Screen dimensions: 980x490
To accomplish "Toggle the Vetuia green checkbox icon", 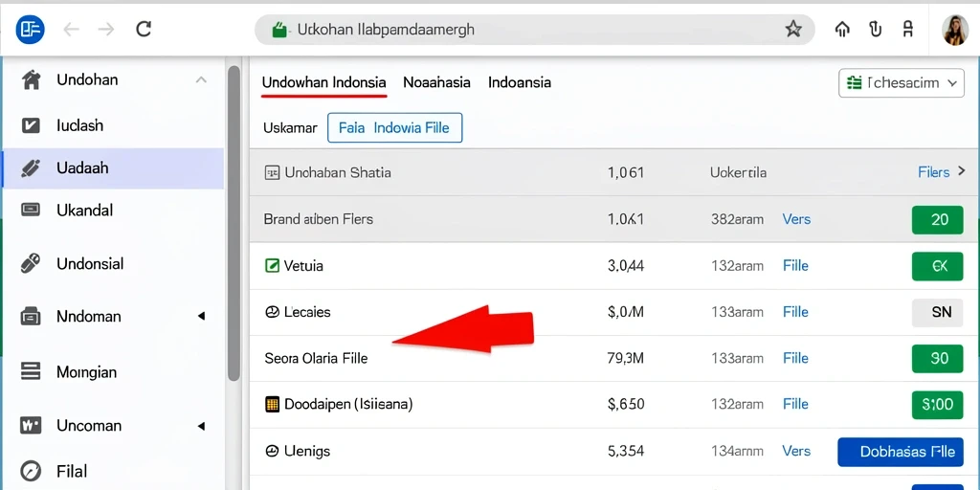I will tap(272, 266).
